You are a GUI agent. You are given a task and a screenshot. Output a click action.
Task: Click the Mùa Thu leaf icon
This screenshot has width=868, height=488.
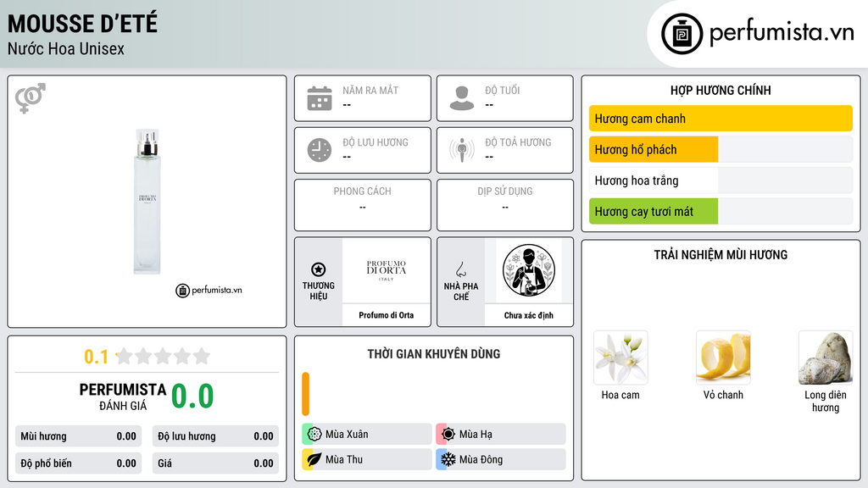click(314, 459)
